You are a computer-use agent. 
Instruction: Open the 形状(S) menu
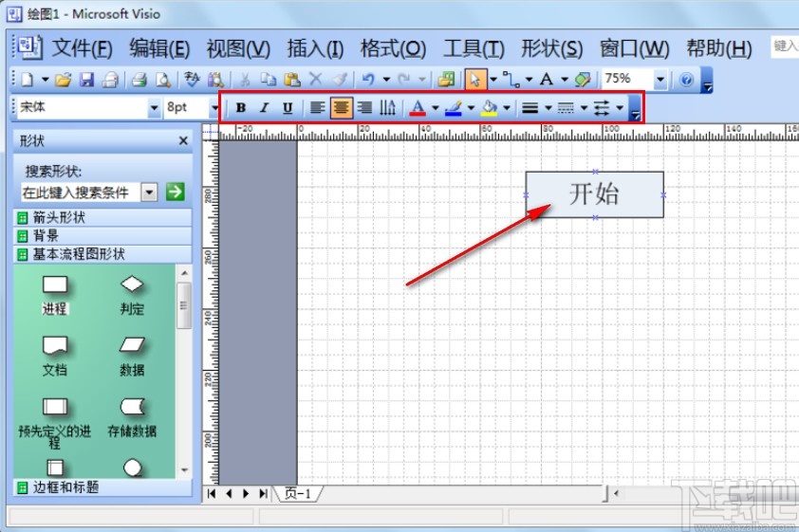pos(552,49)
